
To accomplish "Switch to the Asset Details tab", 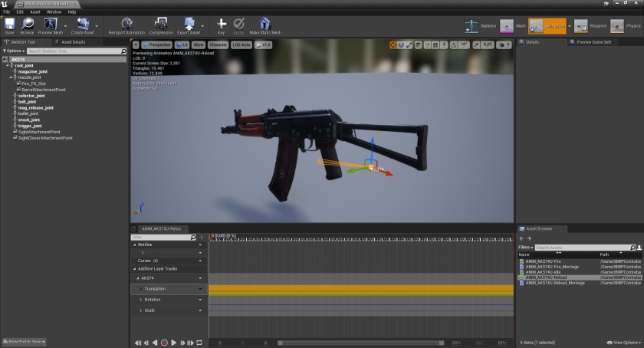I will tap(72, 42).
